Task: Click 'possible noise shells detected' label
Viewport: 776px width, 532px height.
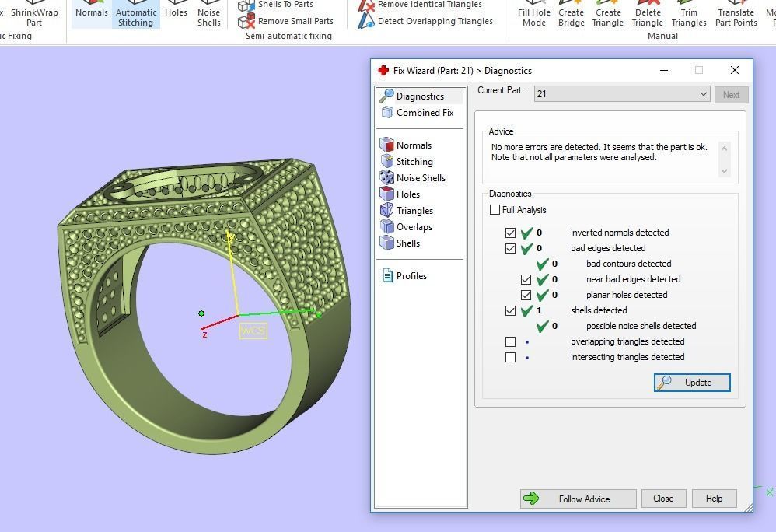Action: (x=641, y=326)
